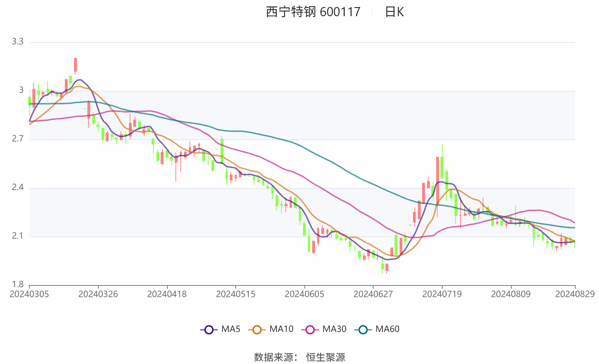Hide the MA10 line using its text label
Screen dimensions: 599x364
pyautogui.click(x=281, y=329)
